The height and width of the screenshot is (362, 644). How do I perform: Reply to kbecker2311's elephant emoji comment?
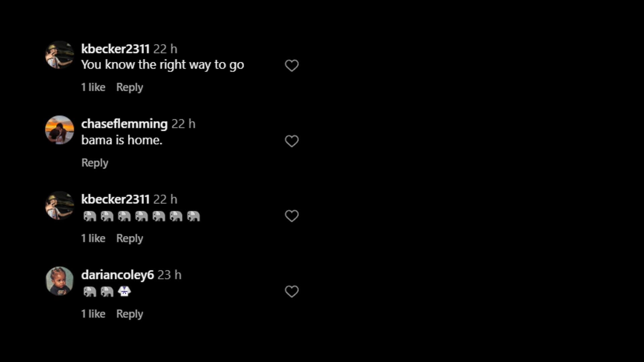pyautogui.click(x=129, y=238)
